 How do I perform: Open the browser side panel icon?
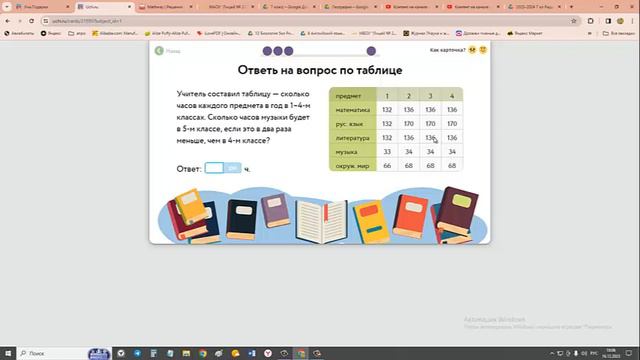click(x=608, y=21)
